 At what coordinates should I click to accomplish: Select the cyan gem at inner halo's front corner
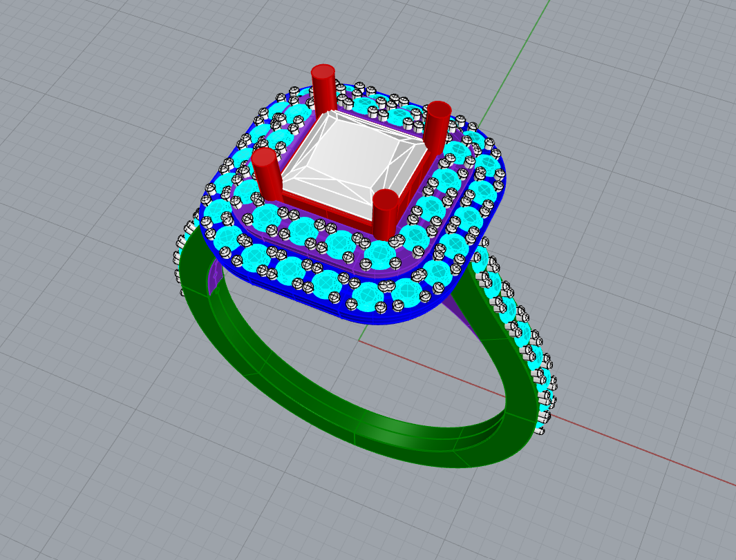click(x=379, y=253)
